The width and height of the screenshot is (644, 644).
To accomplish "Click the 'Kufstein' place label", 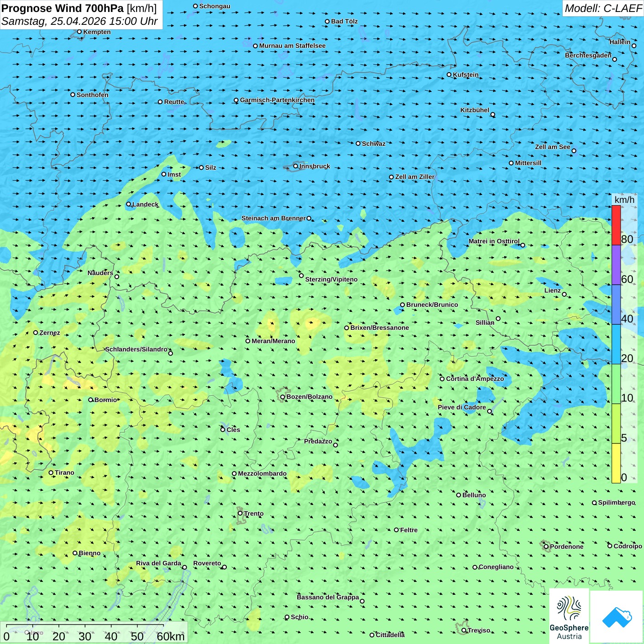I will 466,75.
